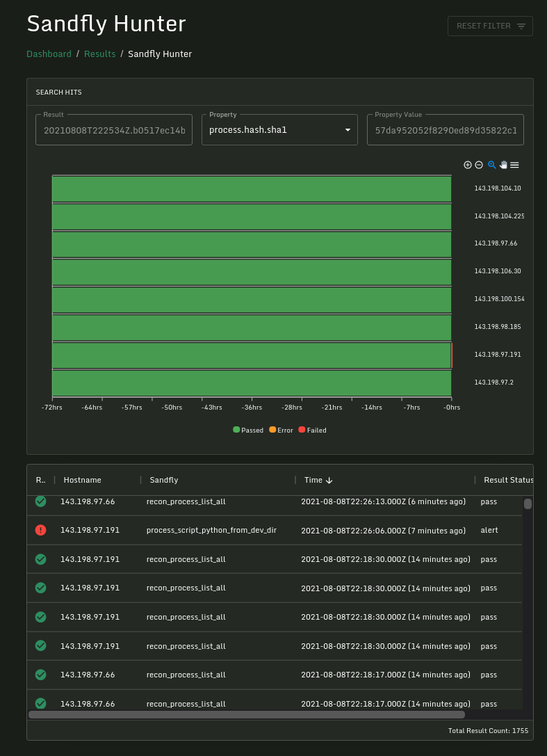Viewport: 547px width, 756px height.
Task: Click the chart zoom out icon
Action: click(479, 165)
